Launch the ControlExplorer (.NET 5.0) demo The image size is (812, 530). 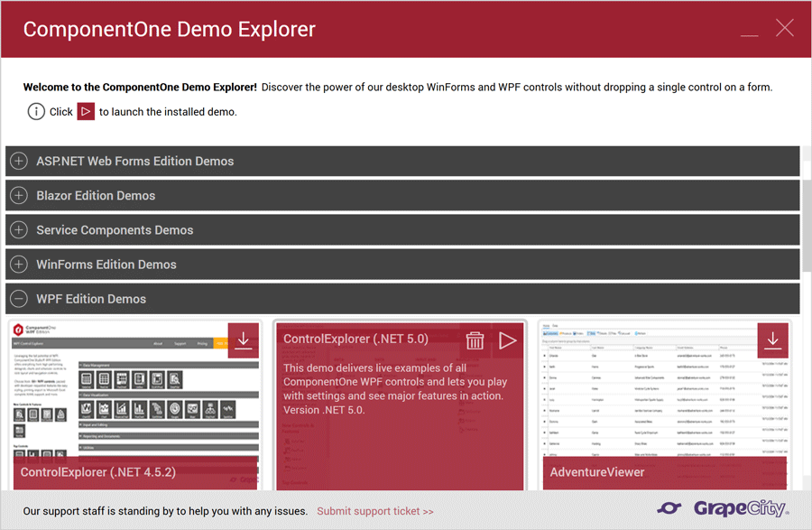click(508, 341)
